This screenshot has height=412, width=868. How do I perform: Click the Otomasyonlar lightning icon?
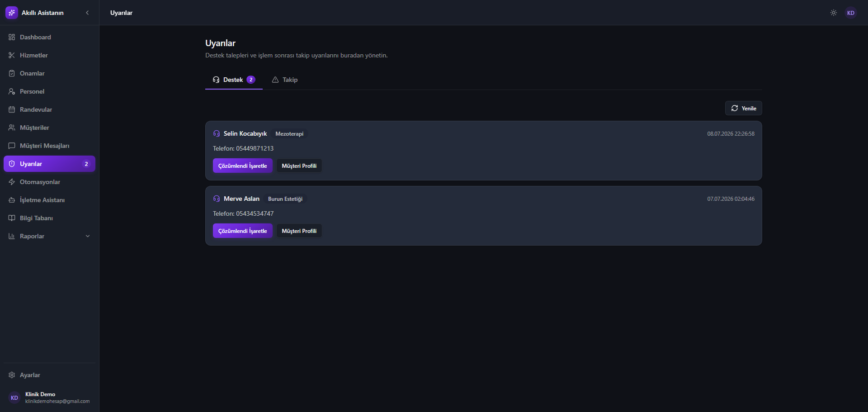(12, 182)
